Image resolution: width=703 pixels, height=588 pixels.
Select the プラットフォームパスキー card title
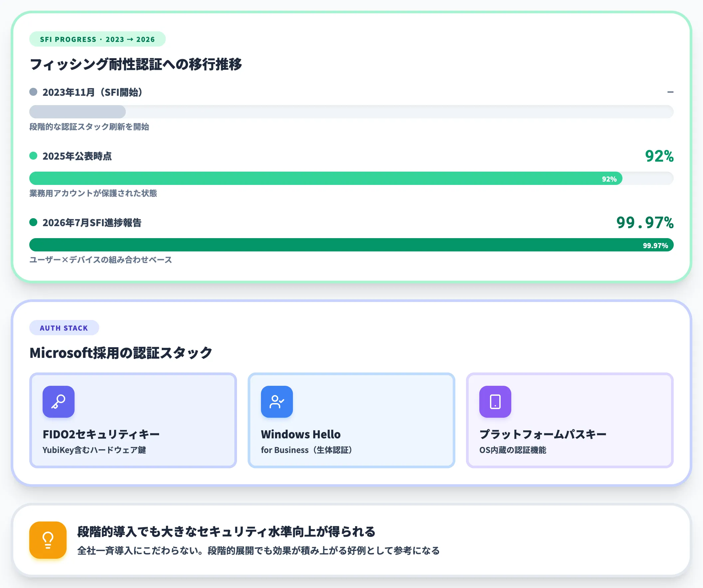pyautogui.click(x=543, y=434)
